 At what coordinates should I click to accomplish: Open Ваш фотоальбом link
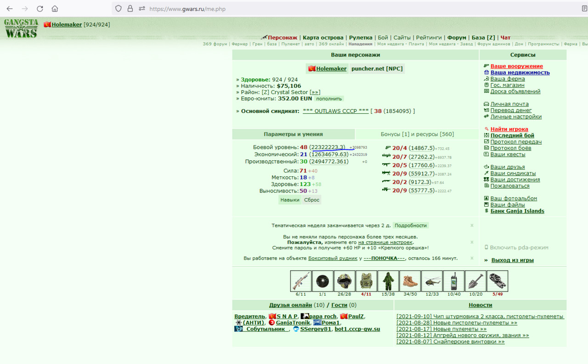tap(514, 198)
